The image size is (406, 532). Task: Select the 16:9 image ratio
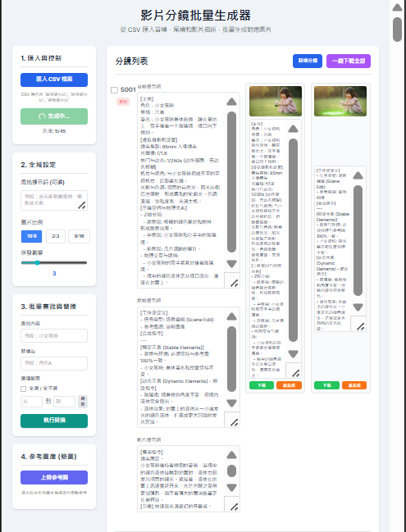click(31, 236)
